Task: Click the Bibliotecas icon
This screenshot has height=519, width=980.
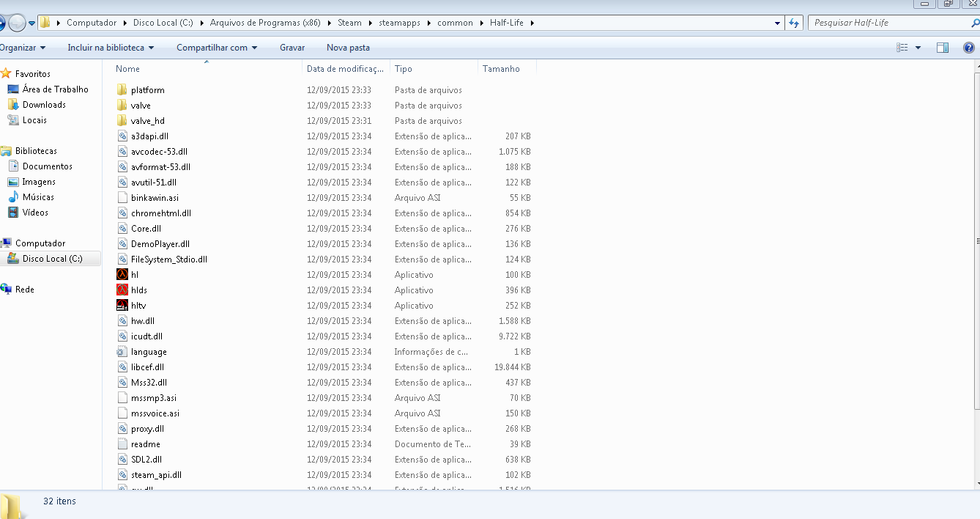Action: pyautogui.click(x=7, y=150)
